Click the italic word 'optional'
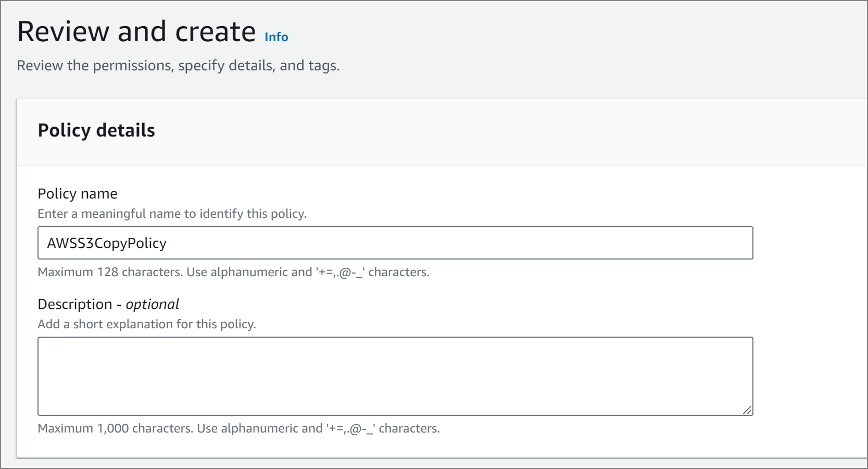Screen dimensions: 868x469 point(153,304)
